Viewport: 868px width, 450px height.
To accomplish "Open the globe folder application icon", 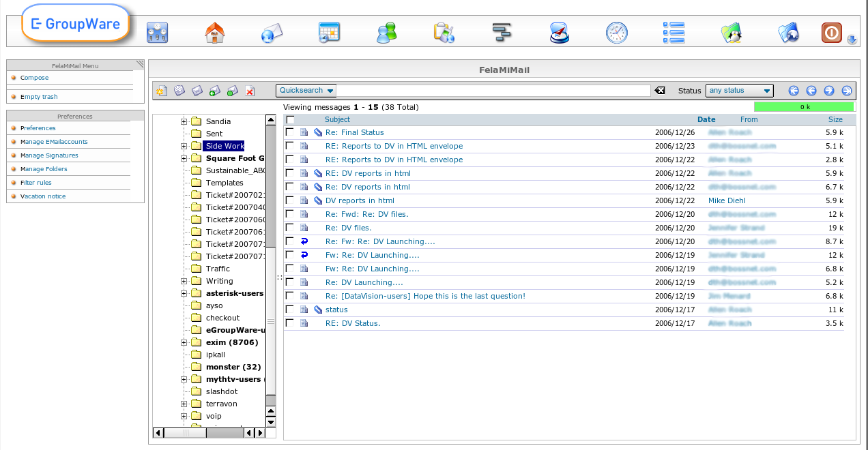I will pos(789,32).
